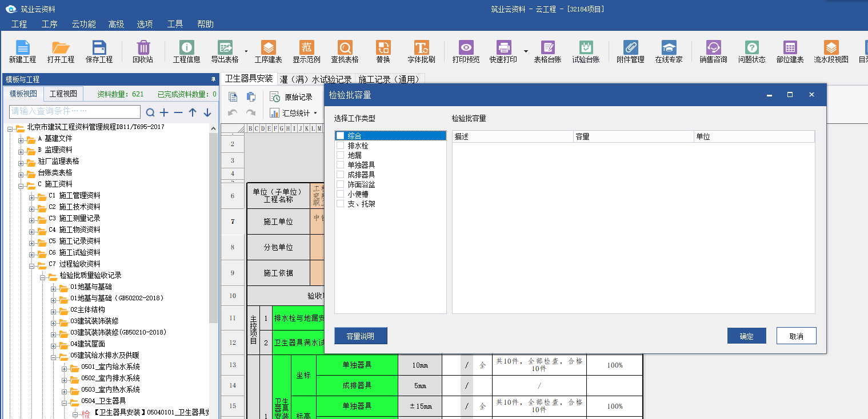Open the 导出表格 dropdown arrow

pyautogui.click(x=246, y=51)
